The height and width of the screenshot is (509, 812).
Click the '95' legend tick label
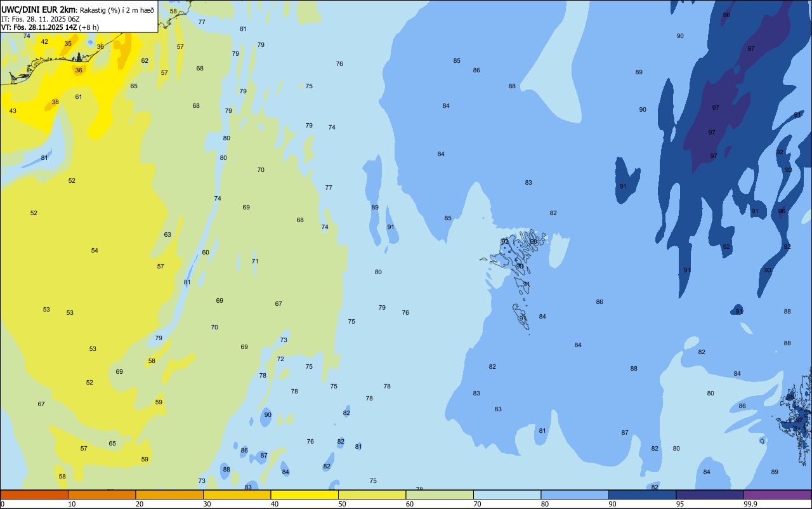(681, 504)
